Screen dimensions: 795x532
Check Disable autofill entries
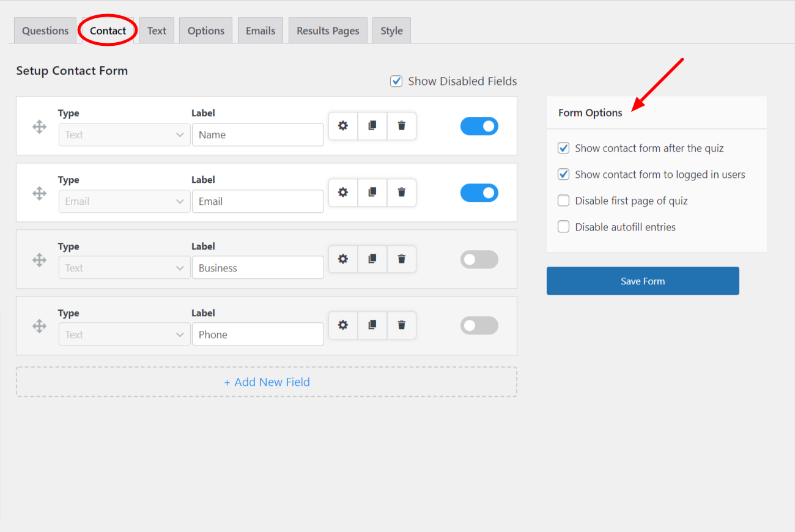pos(563,226)
